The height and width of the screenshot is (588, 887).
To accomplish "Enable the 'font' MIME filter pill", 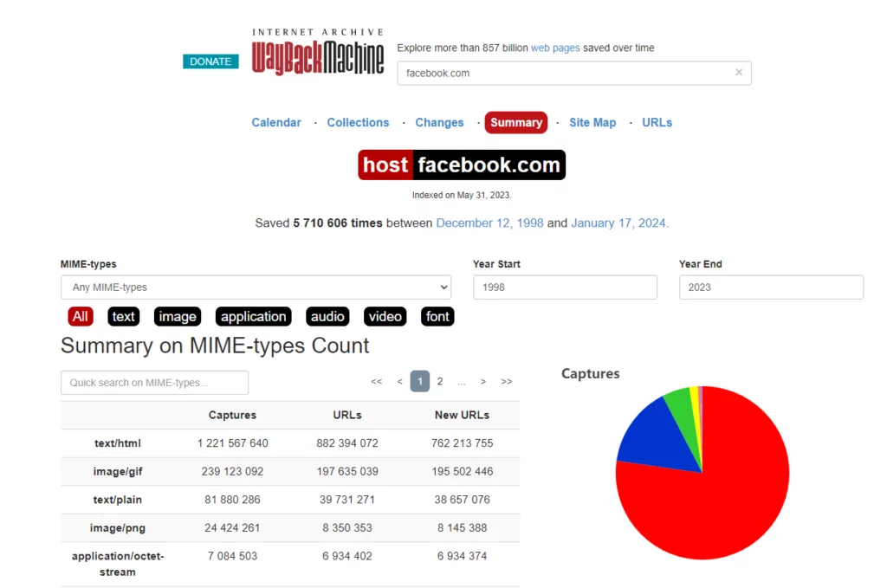I will 437,317.
